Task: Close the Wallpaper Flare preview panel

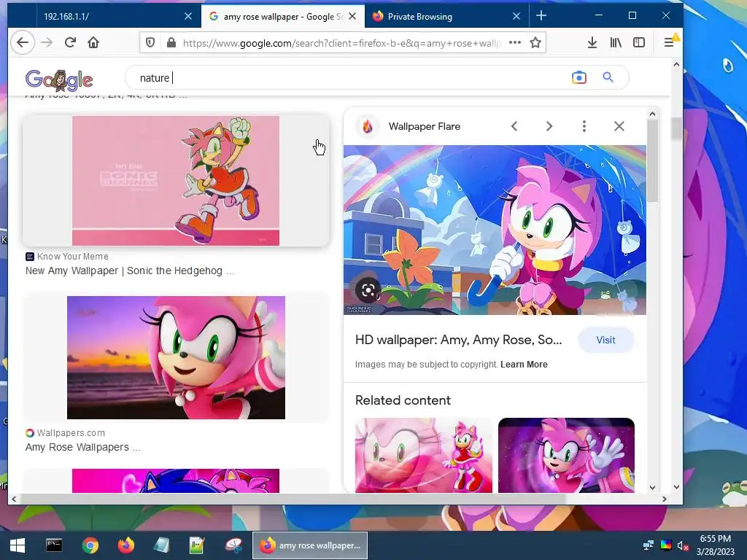Action: tap(619, 126)
